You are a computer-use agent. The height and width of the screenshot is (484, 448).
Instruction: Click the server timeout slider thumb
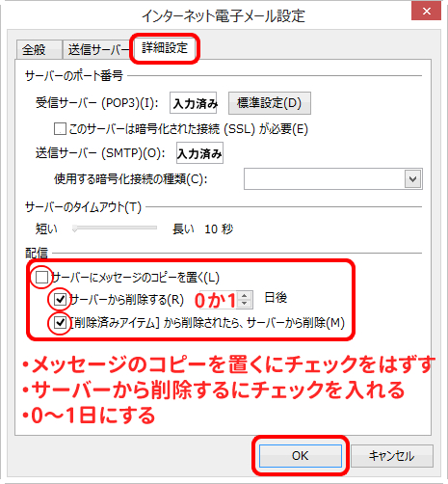(x=75, y=229)
